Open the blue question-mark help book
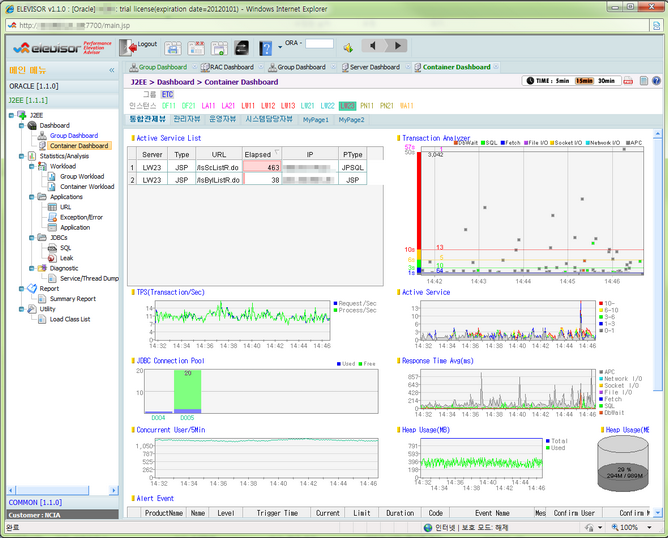The width and height of the screenshot is (668, 538). 265,48
